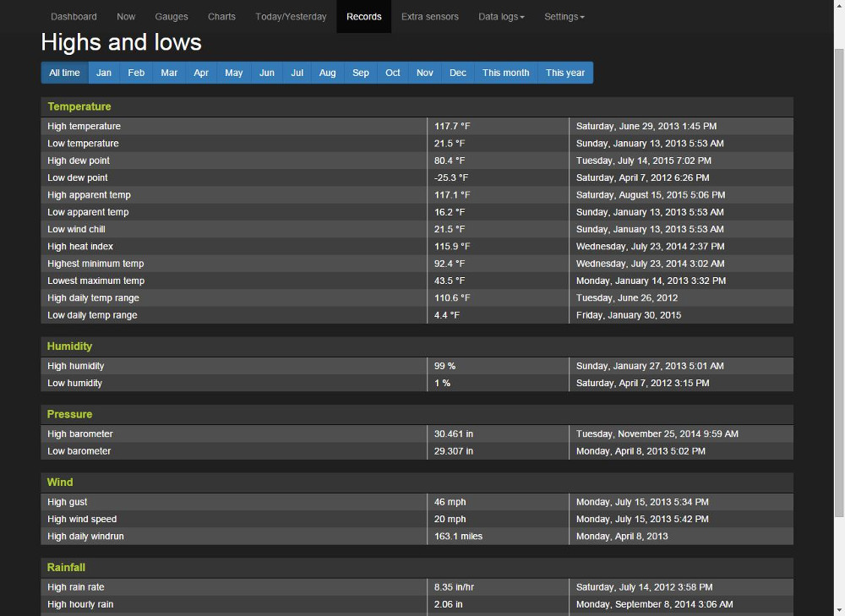
Task: Click the -25.3 °F value
Action: click(x=451, y=177)
